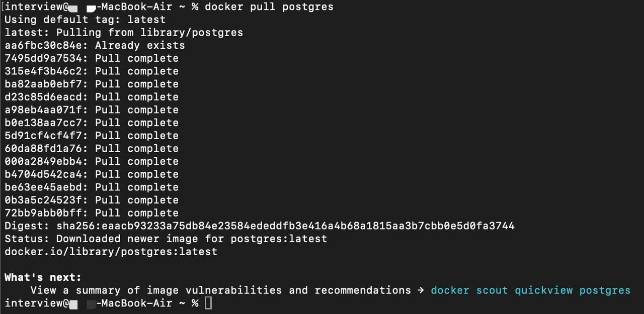644x314 pixels.
Task: Click the layer ID 5d91cf4cf4f7
Action: click(x=43, y=136)
